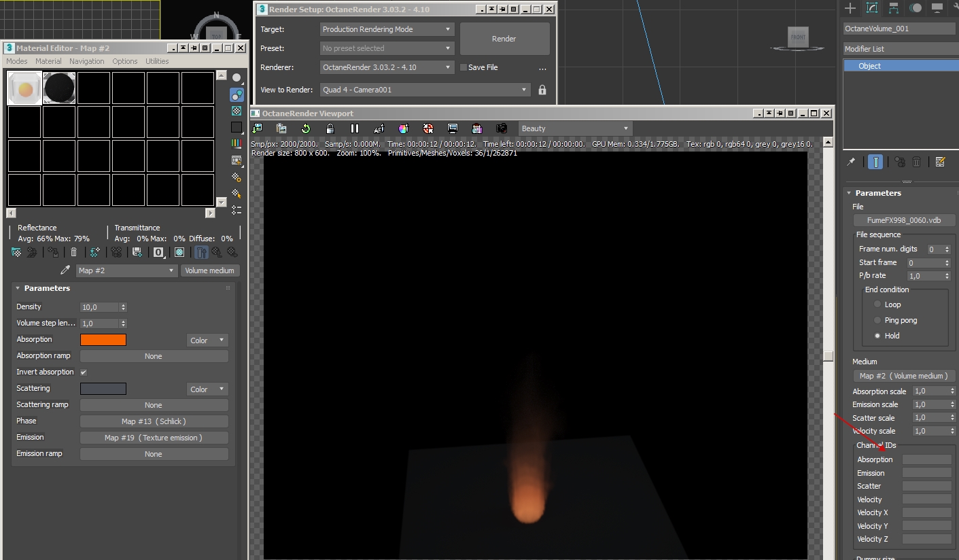This screenshot has height=560, width=959.
Task: Open the Configure Modifier Sets icon
Action: point(941,162)
